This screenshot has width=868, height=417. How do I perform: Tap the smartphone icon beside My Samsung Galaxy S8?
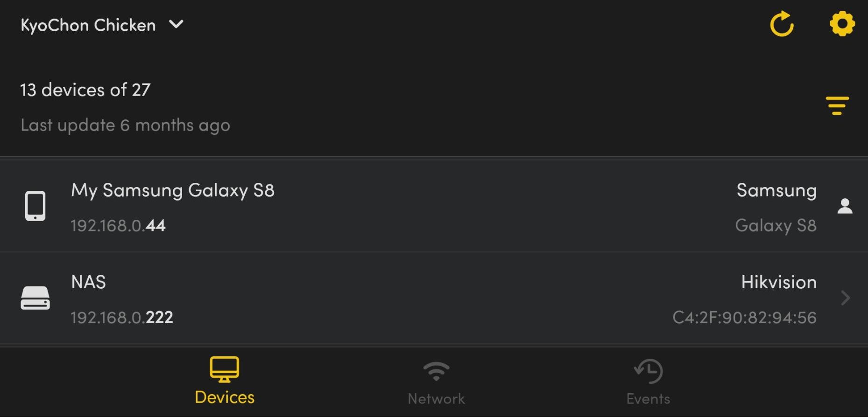point(35,206)
